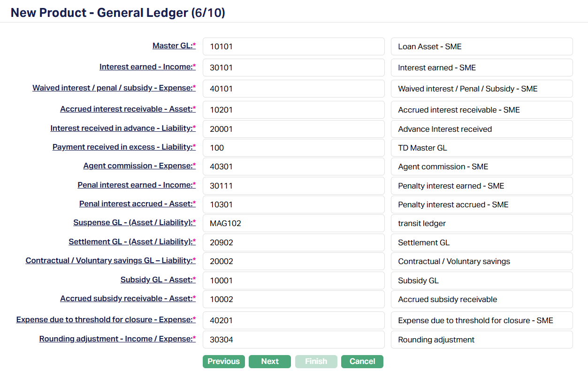Viewport: 588px width, 371px height.
Task: Click the Suspense GL field containing MAG102
Action: pos(293,223)
